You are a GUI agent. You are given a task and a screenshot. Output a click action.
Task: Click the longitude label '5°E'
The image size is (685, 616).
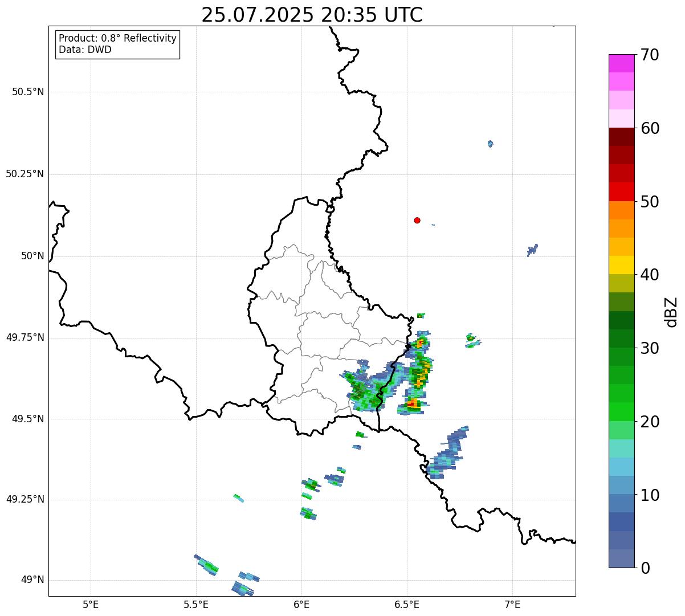(x=91, y=605)
